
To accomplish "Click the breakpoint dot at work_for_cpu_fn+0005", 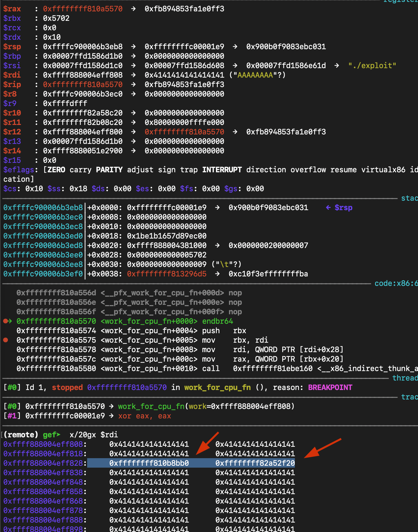I will click(x=5, y=340).
